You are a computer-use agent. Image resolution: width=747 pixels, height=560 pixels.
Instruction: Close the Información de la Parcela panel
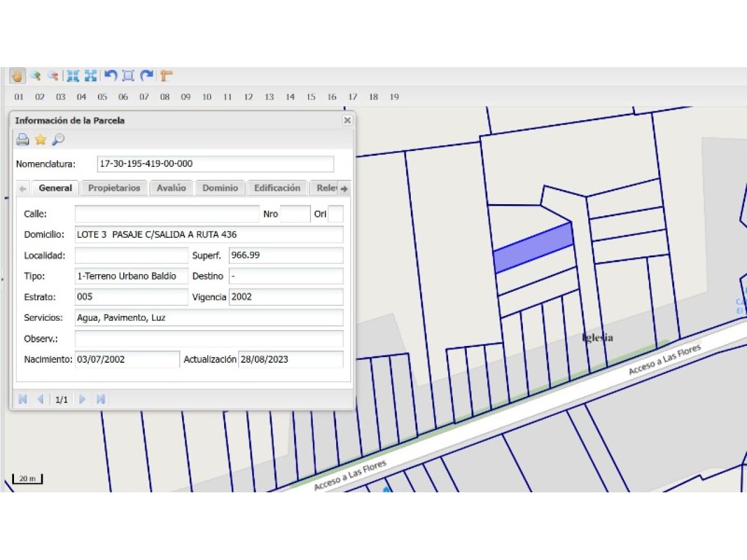347,120
